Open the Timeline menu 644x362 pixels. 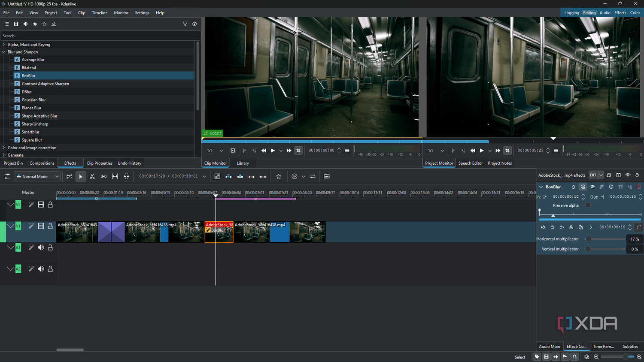[100, 13]
